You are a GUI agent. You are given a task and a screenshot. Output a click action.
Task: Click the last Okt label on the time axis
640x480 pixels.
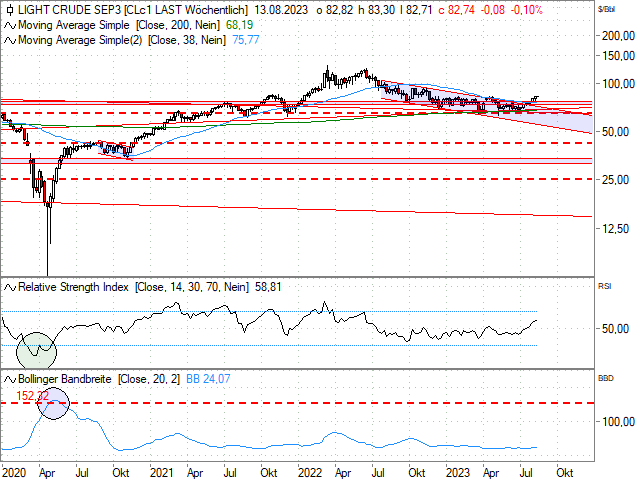(565, 473)
